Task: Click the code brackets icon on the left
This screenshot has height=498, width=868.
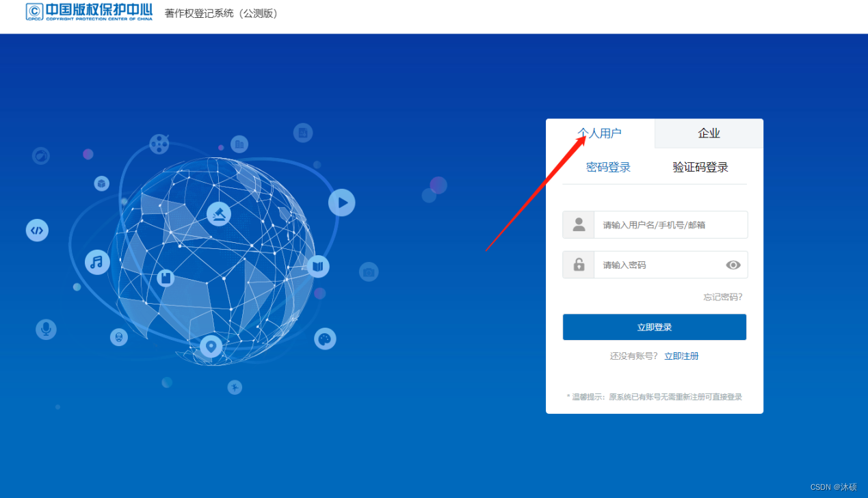Action: (x=37, y=231)
